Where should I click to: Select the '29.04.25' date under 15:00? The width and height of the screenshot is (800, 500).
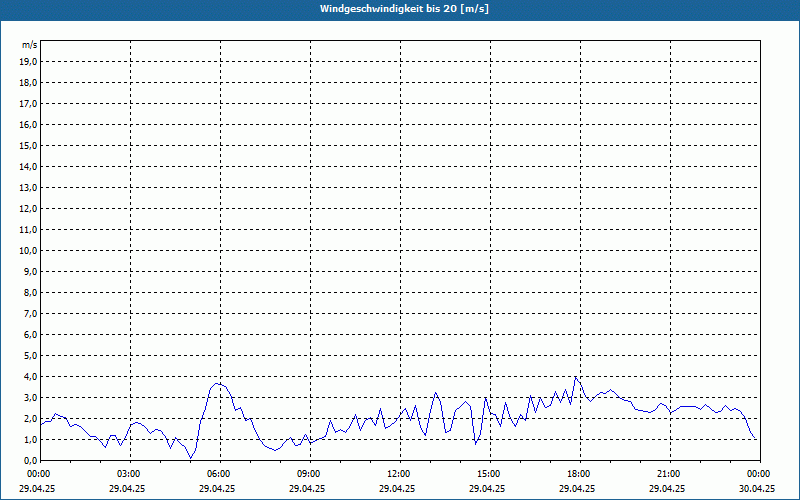tap(487, 488)
